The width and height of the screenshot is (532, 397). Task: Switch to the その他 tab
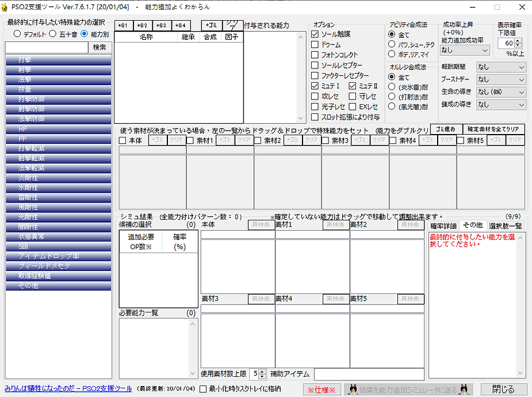tap(473, 226)
